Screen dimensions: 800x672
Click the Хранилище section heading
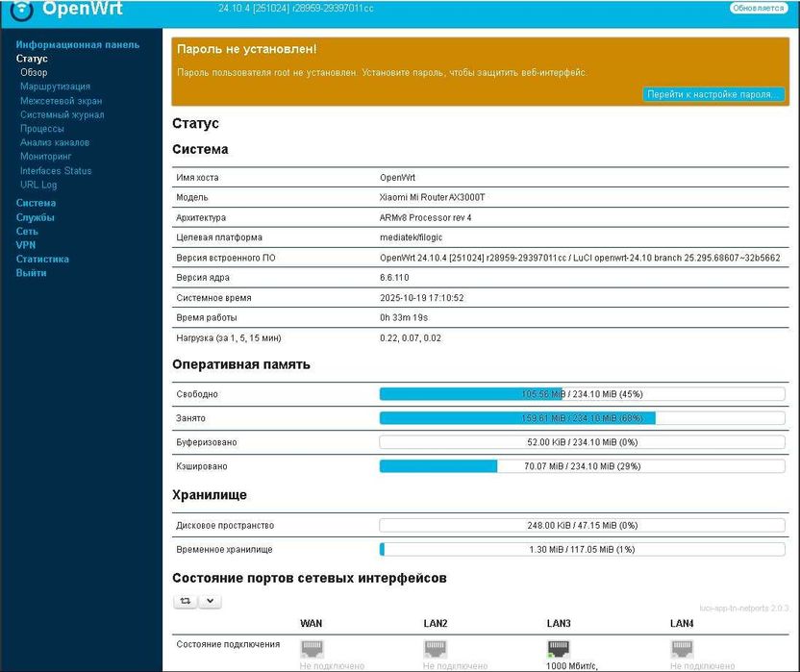pos(210,495)
